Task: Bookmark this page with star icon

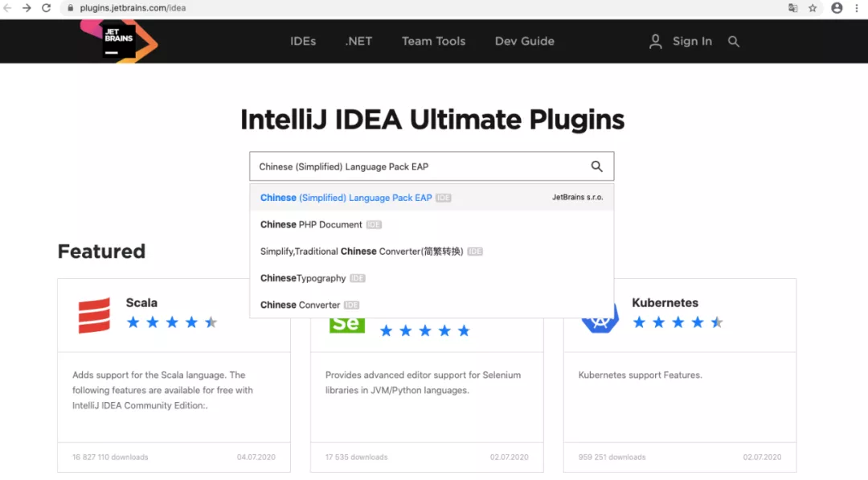Action: click(x=813, y=8)
